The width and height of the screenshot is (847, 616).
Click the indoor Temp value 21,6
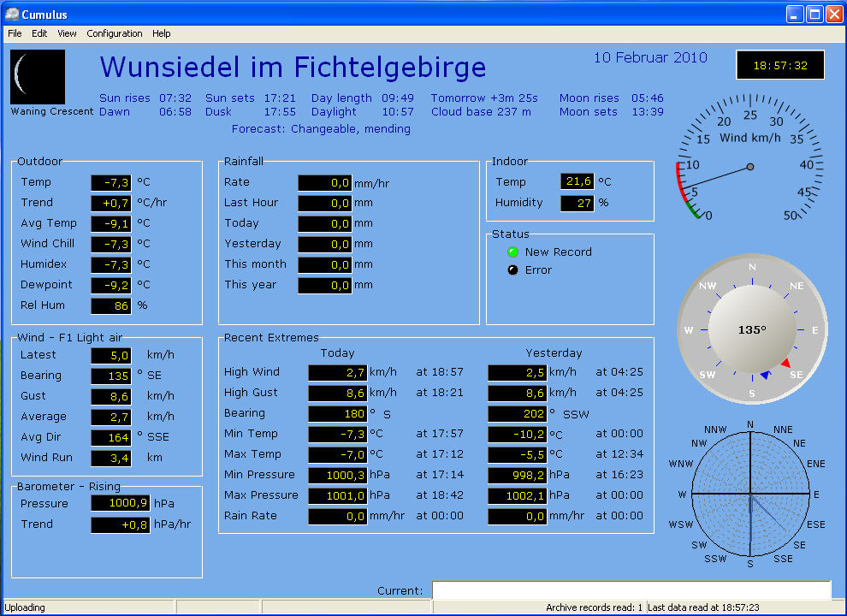[577, 181]
